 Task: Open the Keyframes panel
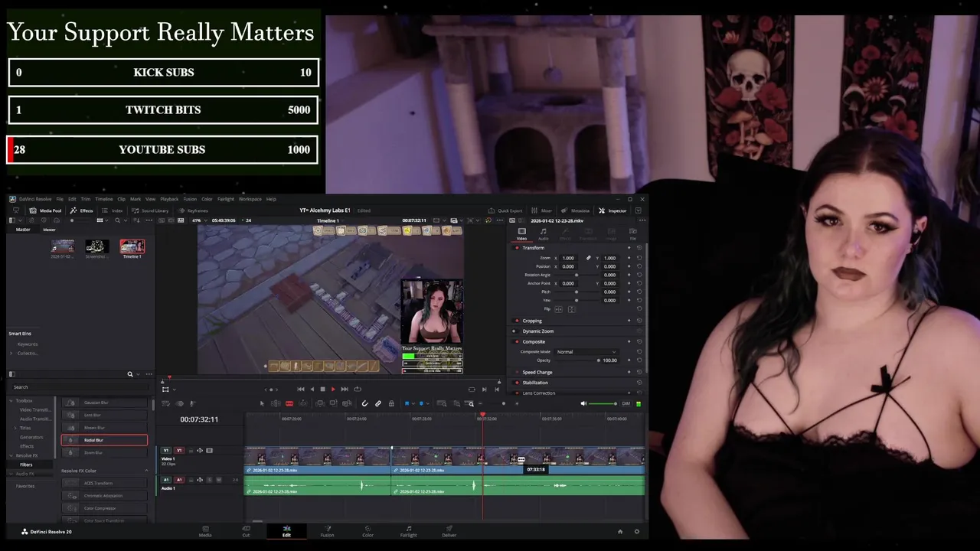tap(193, 210)
